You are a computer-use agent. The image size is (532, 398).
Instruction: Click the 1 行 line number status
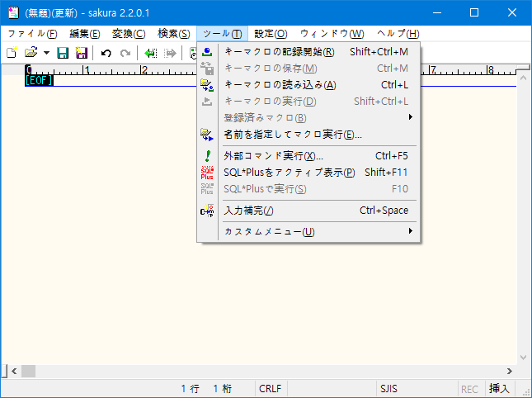191,388
